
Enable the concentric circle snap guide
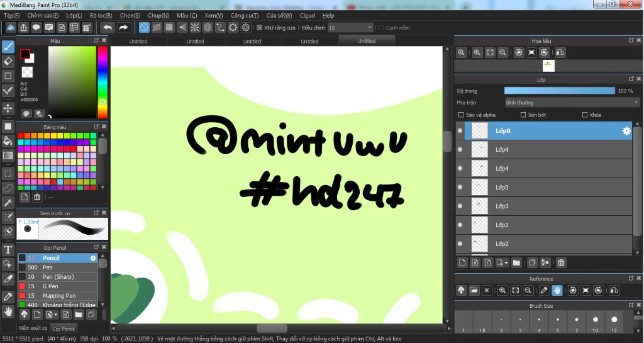point(208,28)
